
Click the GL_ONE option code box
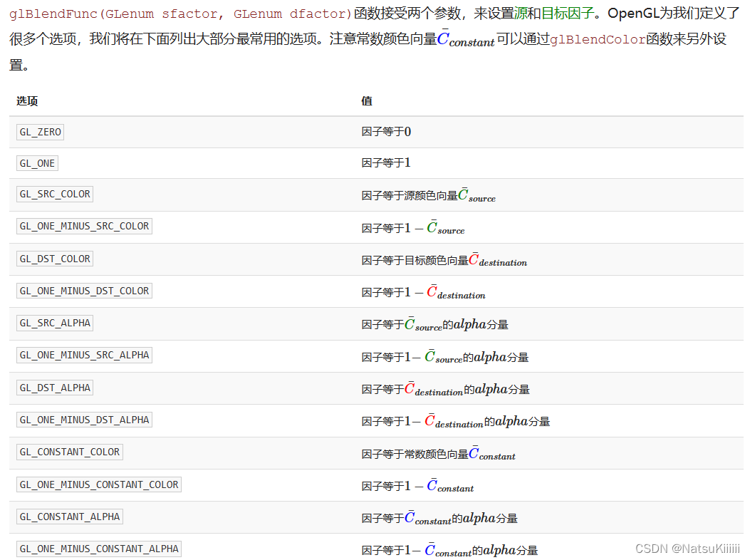[36, 162]
